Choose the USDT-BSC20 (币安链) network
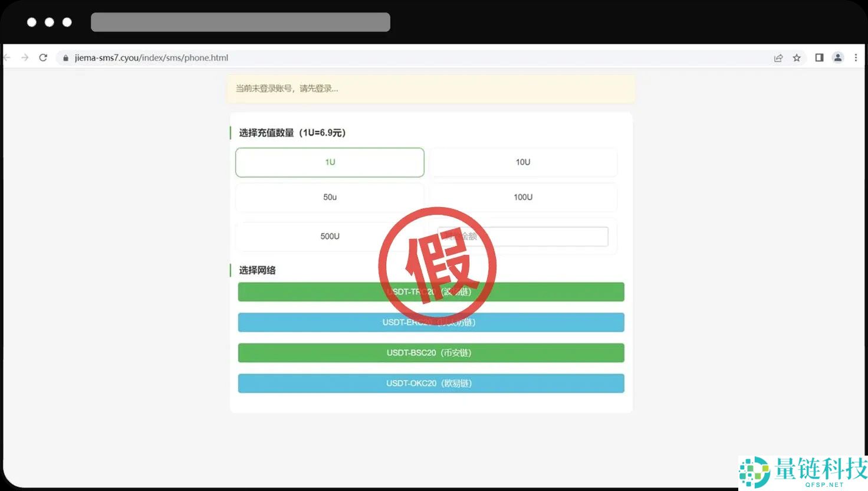The width and height of the screenshot is (868, 491). pos(430,352)
